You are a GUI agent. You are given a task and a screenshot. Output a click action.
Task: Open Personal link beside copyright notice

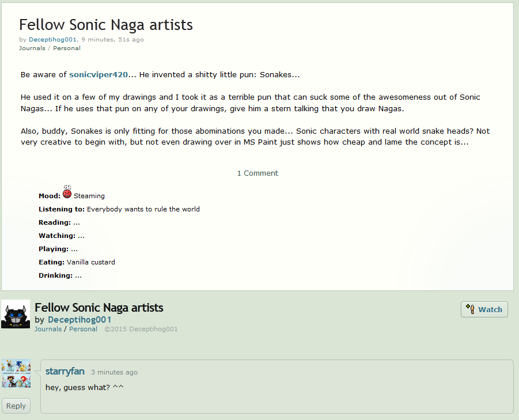83,329
